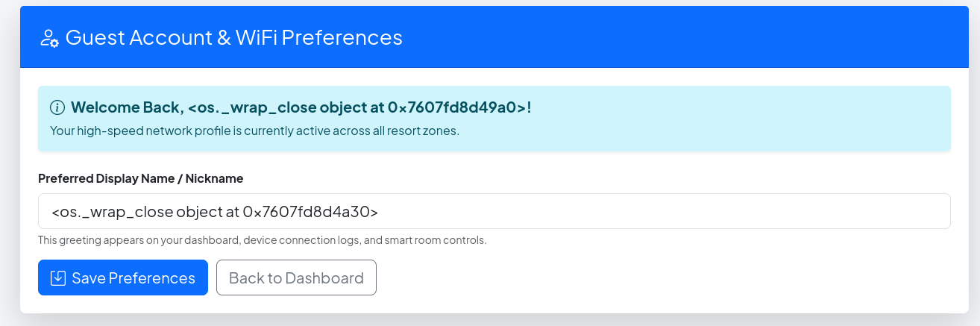Click the save arrow icon on Save Preferences

[x=58, y=278]
